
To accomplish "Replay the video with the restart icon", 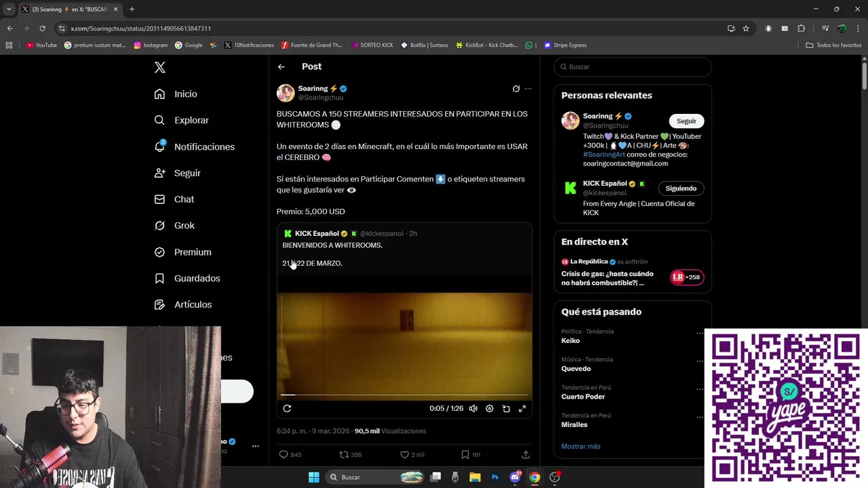I will pyautogui.click(x=287, y=409).
